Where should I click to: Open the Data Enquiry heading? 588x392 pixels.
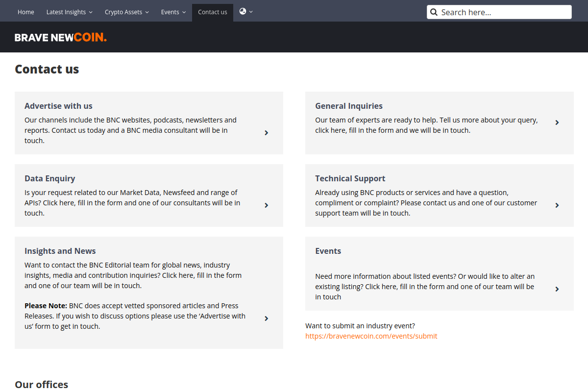tap(50, 178)
